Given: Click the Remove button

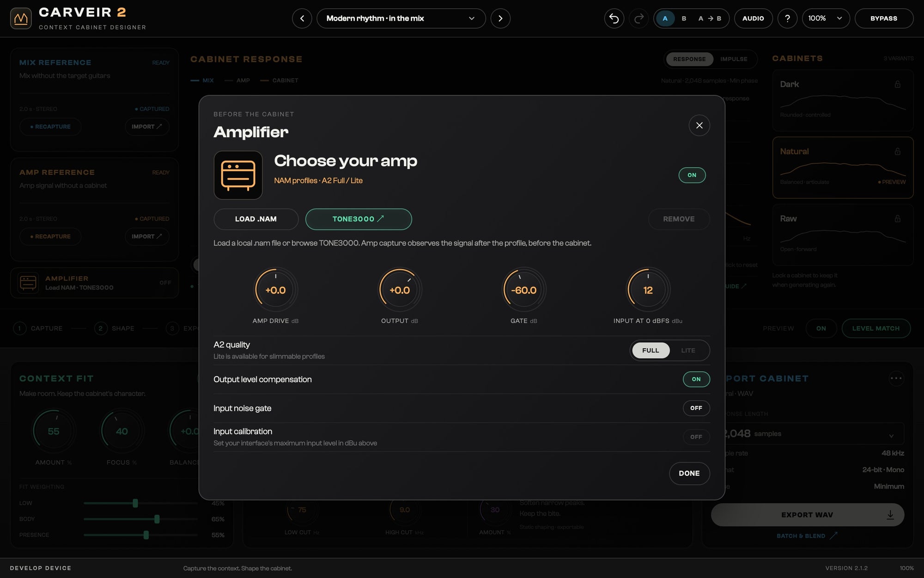Looking at the screenshot, I should coord(679,219).
